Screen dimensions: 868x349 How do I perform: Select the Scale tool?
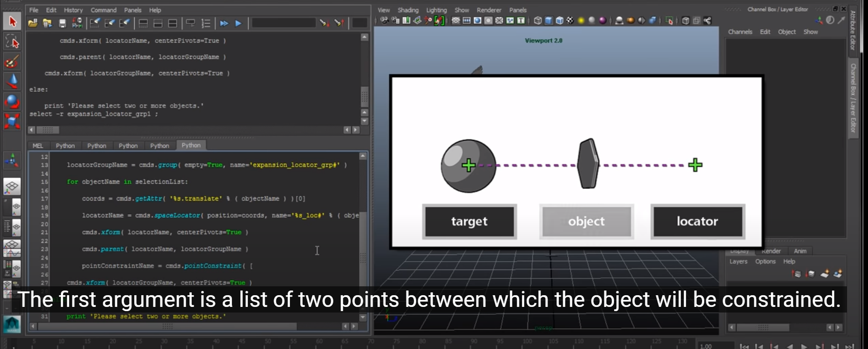[12, 121]
